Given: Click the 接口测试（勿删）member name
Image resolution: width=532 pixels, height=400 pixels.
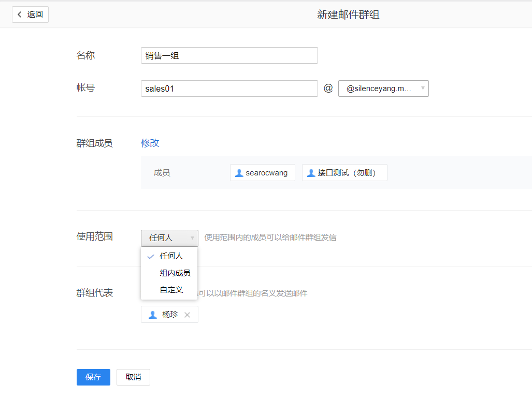Looking at the screenshot, I should [346, 173].
